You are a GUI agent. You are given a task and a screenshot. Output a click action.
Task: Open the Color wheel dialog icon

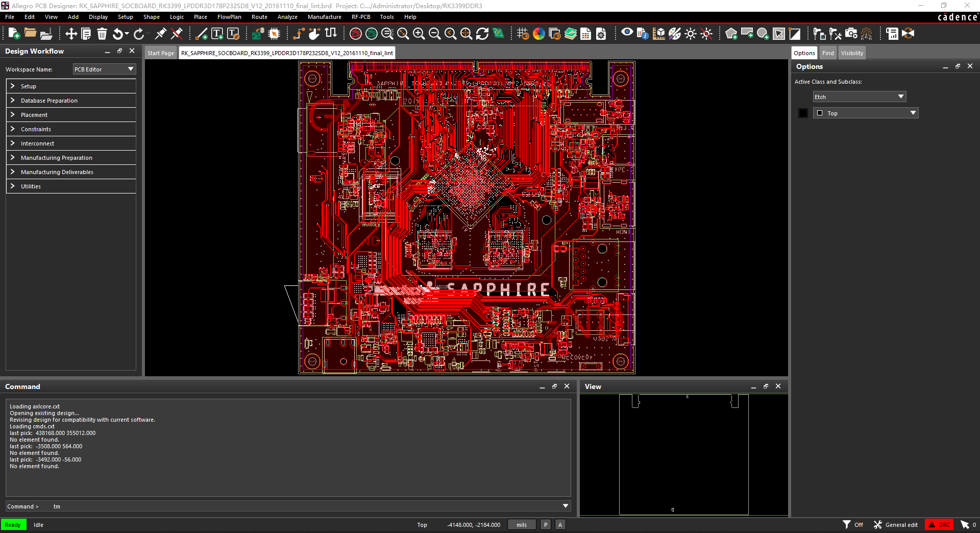coord(539,34)
